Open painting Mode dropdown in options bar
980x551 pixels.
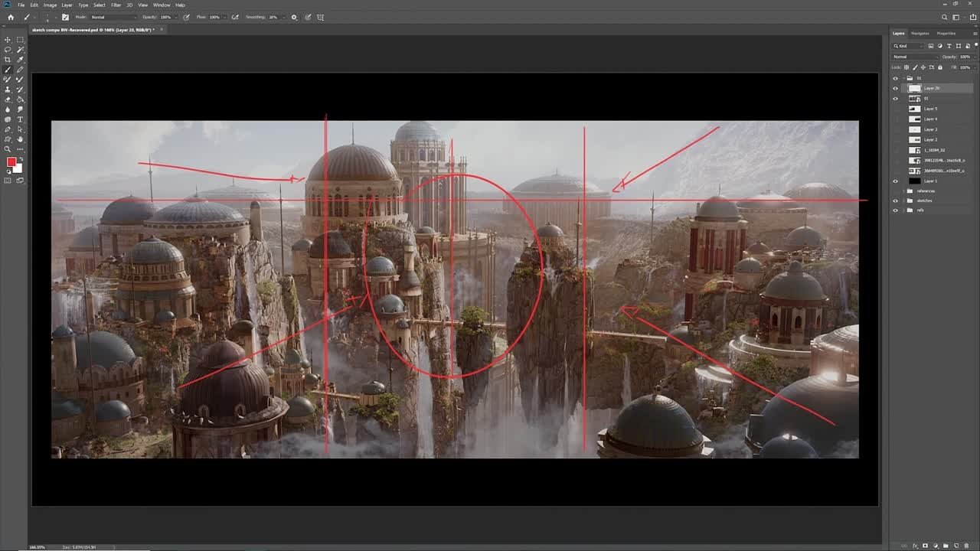(113, 17)
